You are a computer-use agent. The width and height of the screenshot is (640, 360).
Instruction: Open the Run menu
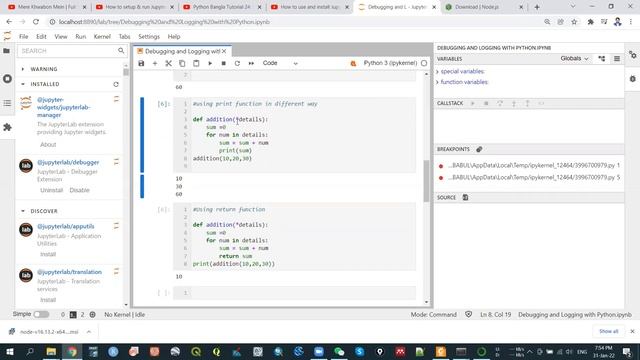click(x=80, y=37)
